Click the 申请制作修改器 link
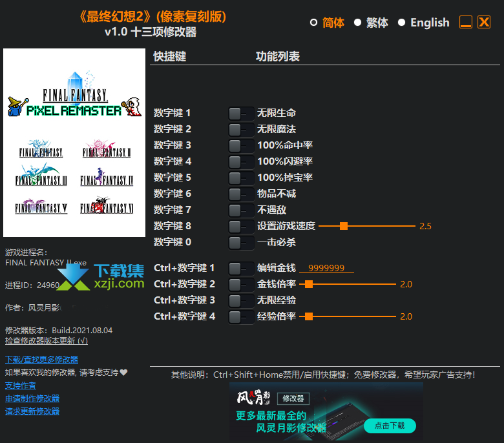504x443 pixels. point(32,398)
